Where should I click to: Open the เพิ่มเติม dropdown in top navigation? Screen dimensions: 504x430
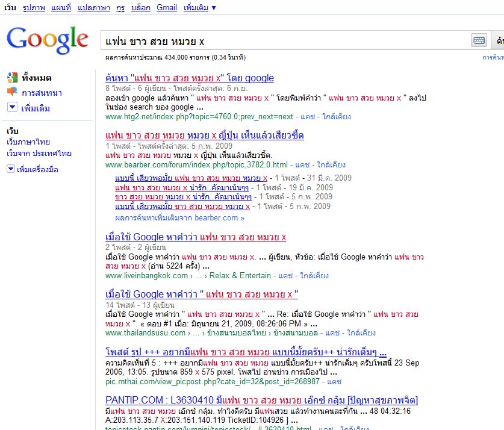(x=199, y=7)
